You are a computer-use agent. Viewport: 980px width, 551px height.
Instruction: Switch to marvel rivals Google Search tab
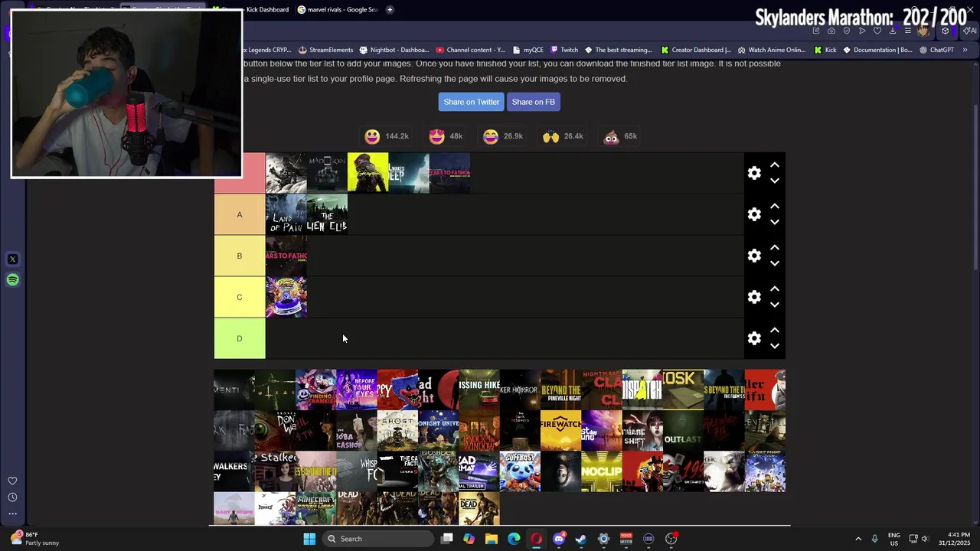[x=338, y=10]
